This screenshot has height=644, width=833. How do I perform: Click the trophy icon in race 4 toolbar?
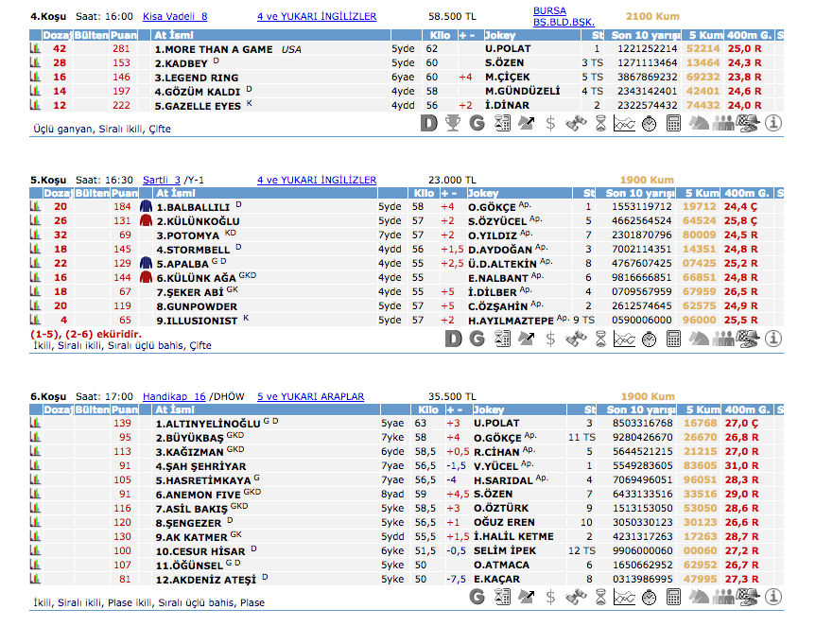click(453, 122)
